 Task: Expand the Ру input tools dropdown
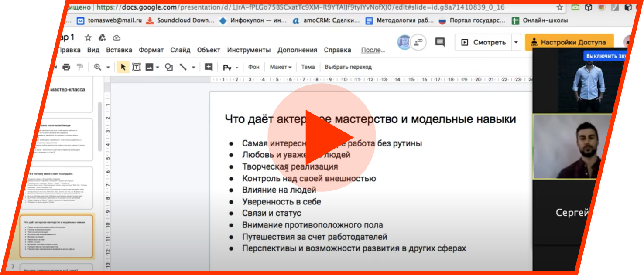(237, 68)
